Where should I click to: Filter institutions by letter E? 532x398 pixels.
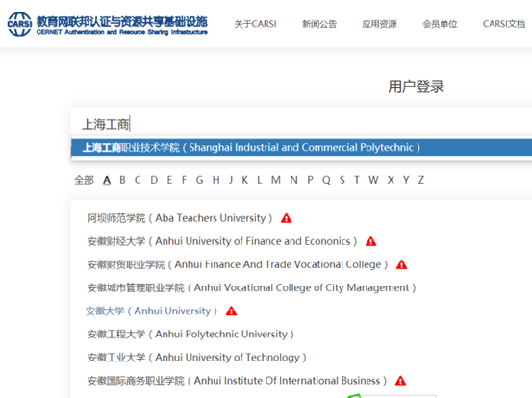(x=169, y=180)
